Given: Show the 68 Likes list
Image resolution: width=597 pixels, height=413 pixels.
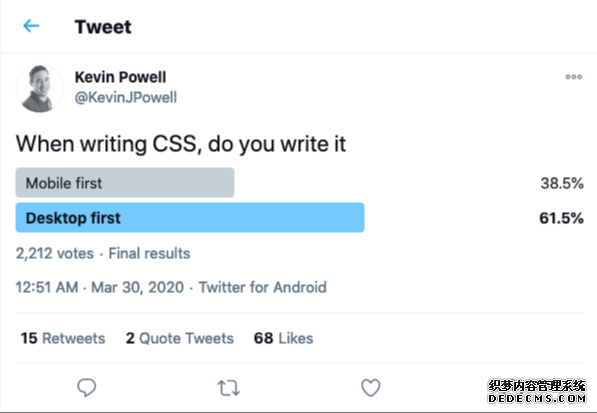Looking at the screenshot, I should [284, 338].
